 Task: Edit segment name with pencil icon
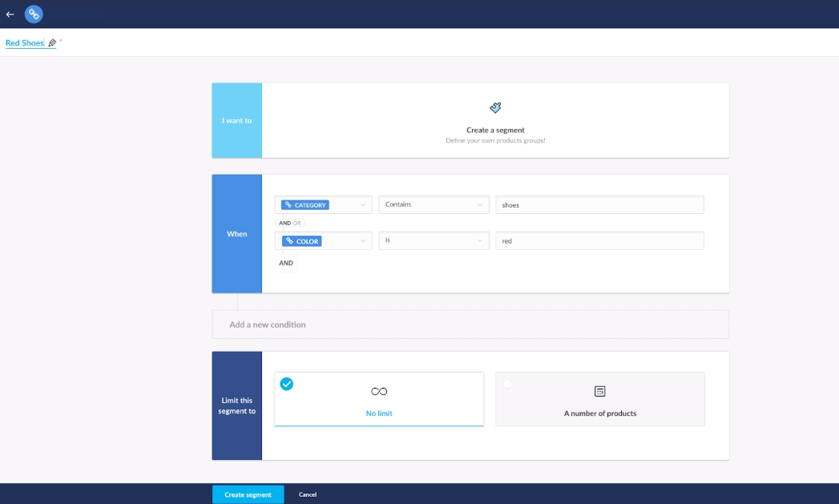coord(52,42)
